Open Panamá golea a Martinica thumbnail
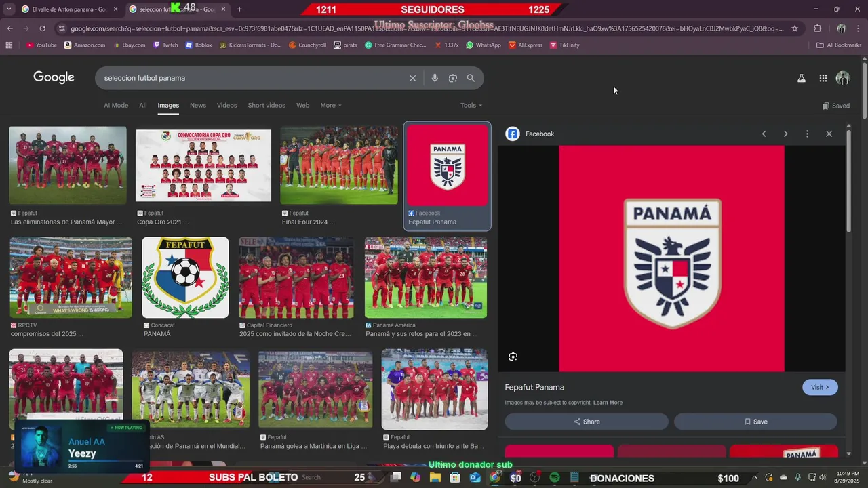Viewport: 868px width, 488px height. (315, 390)
